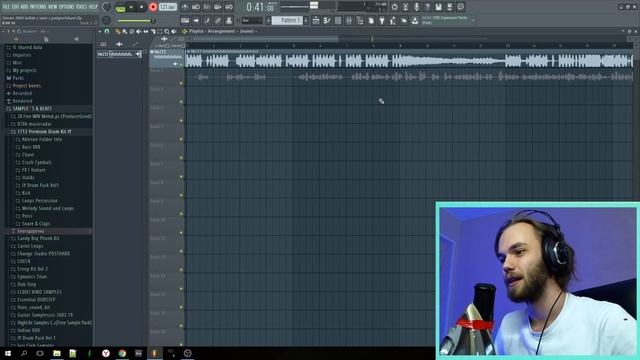Mute Track 4 with its green dot

point(181,121)
